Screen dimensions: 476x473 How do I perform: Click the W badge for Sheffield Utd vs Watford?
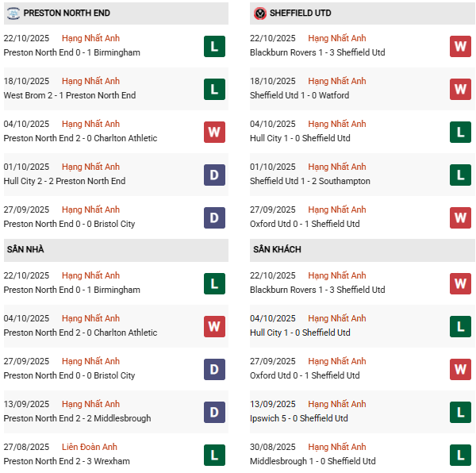point(461,89)
